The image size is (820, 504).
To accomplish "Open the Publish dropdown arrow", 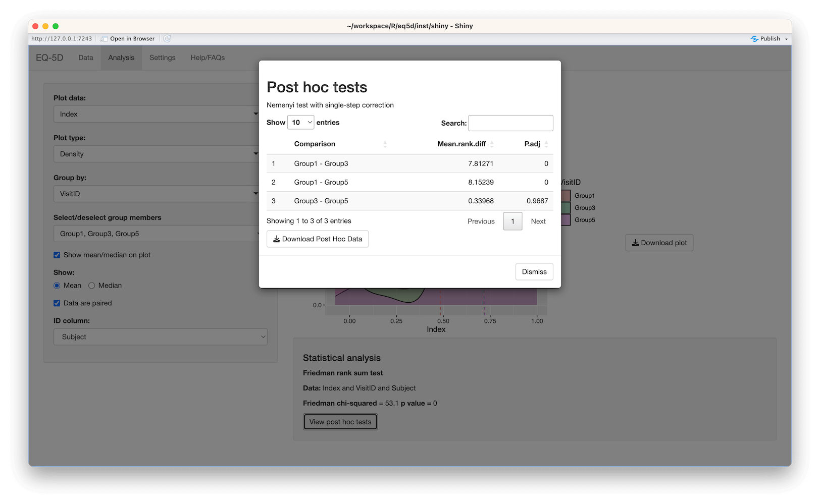I will click(x=786, y=39).
